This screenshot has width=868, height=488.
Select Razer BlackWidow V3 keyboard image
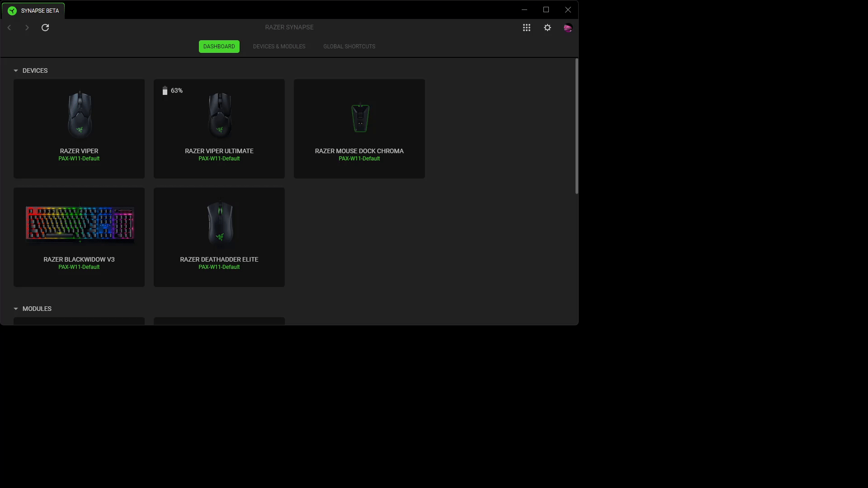point(80,223)
